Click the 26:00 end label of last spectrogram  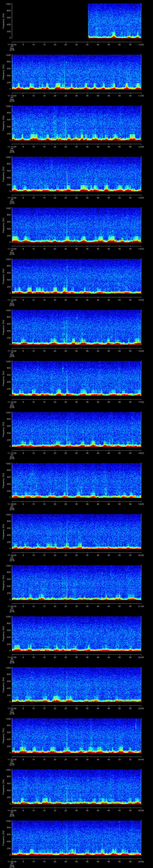(x=141, y=861)
